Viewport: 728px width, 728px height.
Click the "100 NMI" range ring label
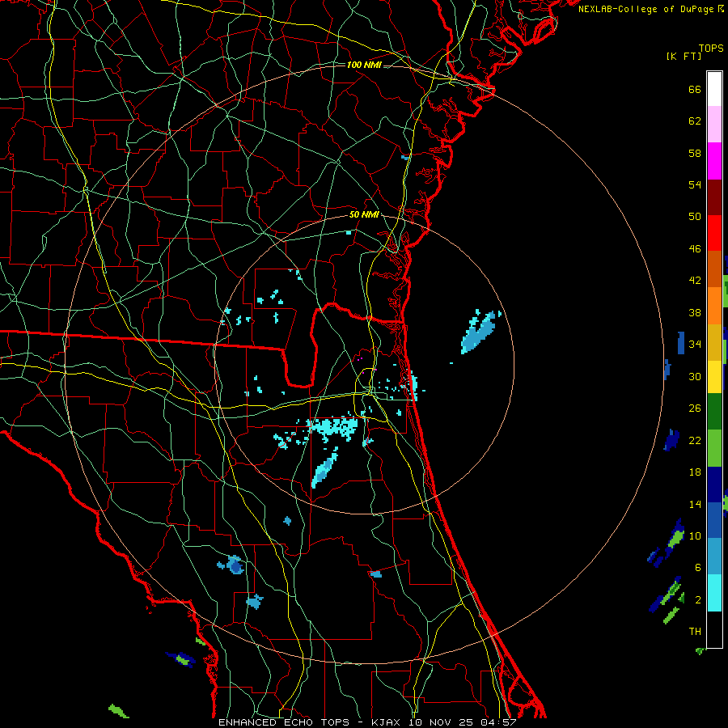[x=364, y=65]
